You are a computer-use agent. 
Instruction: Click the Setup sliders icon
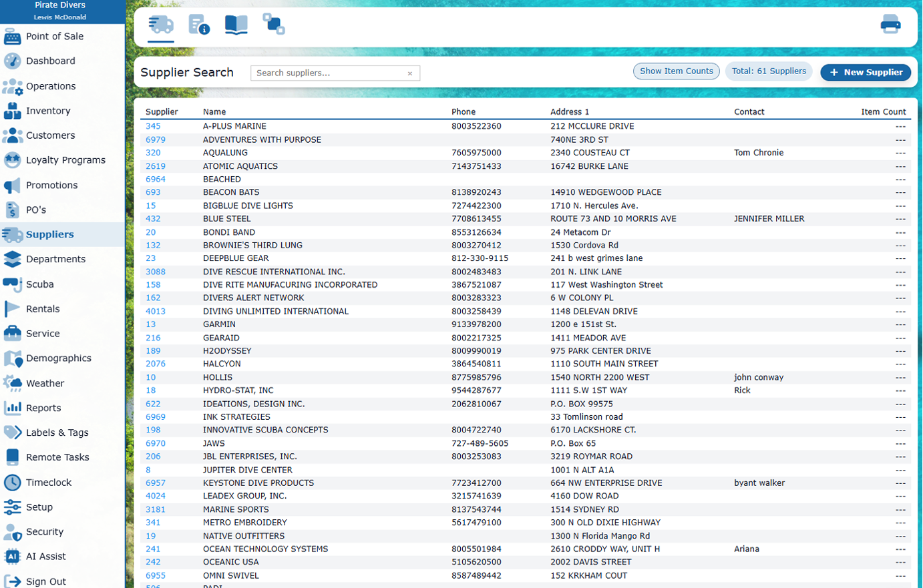[12, 507]
